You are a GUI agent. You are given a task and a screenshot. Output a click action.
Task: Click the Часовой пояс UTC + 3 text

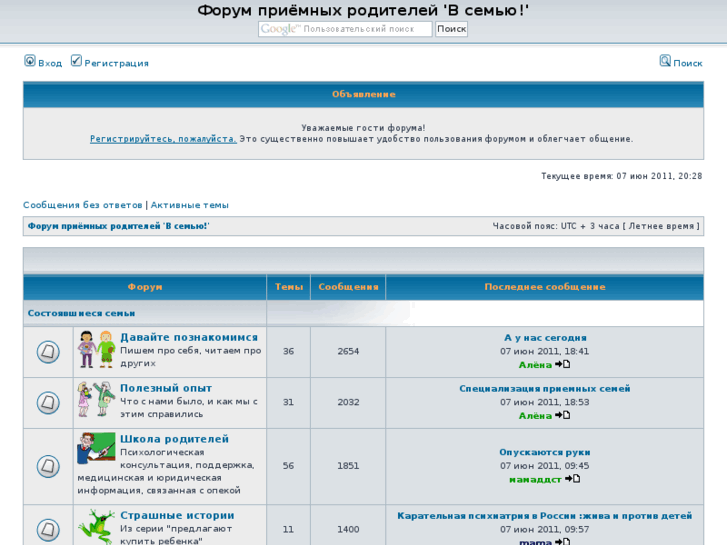pyautogui.click(x=596, y=226)
